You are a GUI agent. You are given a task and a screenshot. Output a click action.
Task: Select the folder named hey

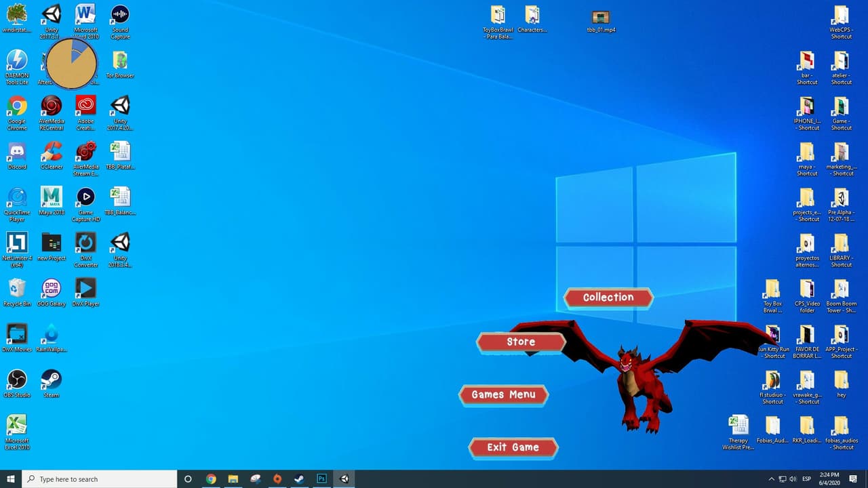click(841, 384)
